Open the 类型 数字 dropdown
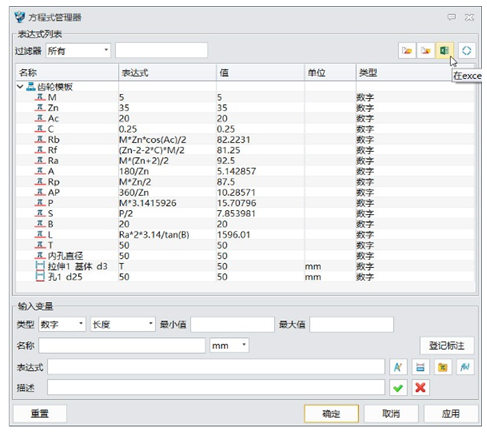487x433 pixels. click(62, 324)
